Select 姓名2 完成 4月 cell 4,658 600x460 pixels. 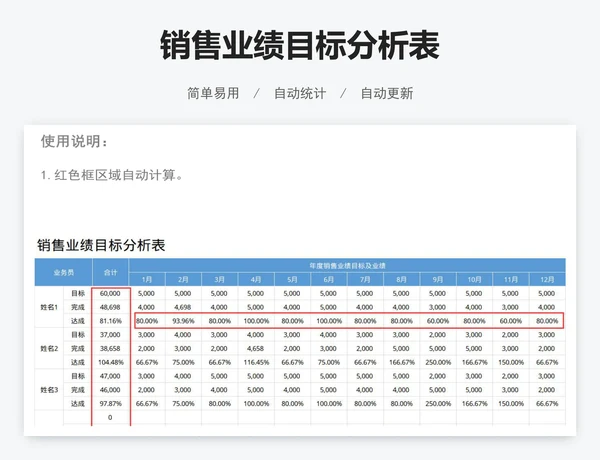[x=256, y=348]
